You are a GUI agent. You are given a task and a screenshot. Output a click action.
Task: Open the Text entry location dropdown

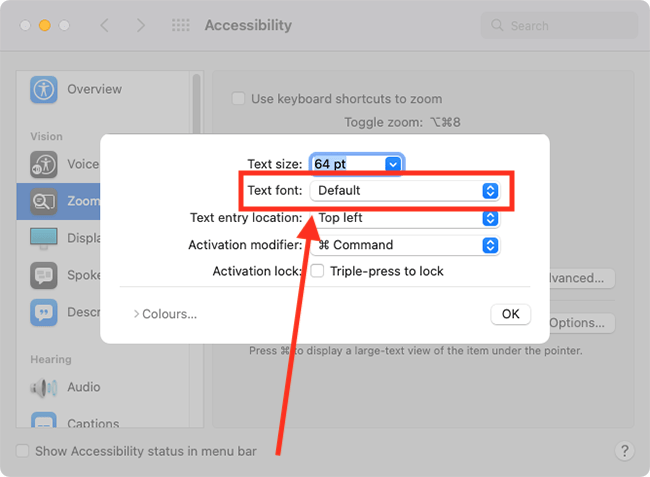point(405,218)
